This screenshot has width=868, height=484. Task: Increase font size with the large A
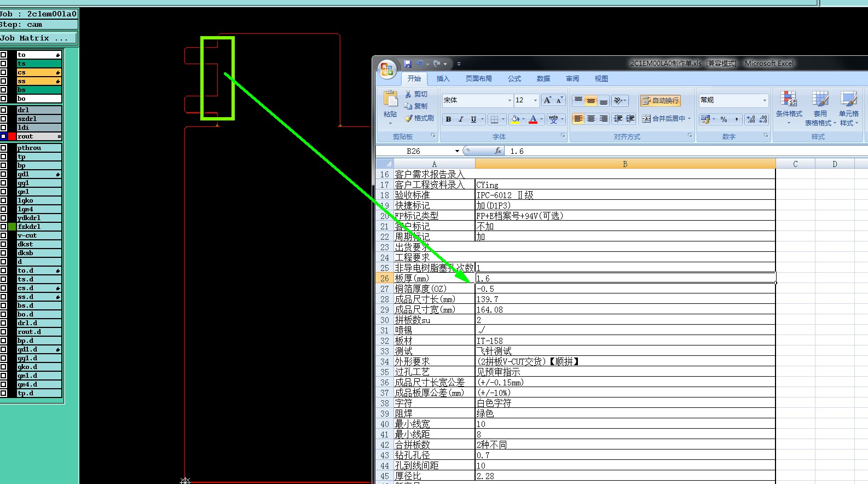(547, 100)
